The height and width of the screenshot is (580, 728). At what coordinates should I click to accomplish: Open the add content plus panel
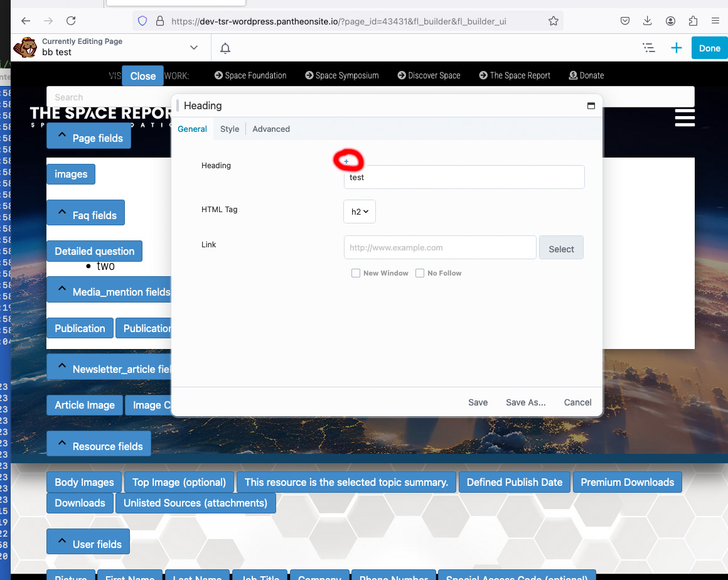tap(677, 48)
